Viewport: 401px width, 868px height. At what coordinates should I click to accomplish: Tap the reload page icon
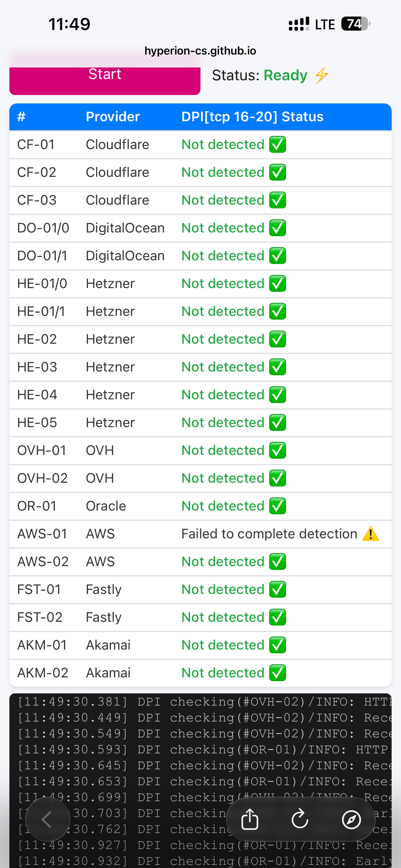tap(300, 819)
